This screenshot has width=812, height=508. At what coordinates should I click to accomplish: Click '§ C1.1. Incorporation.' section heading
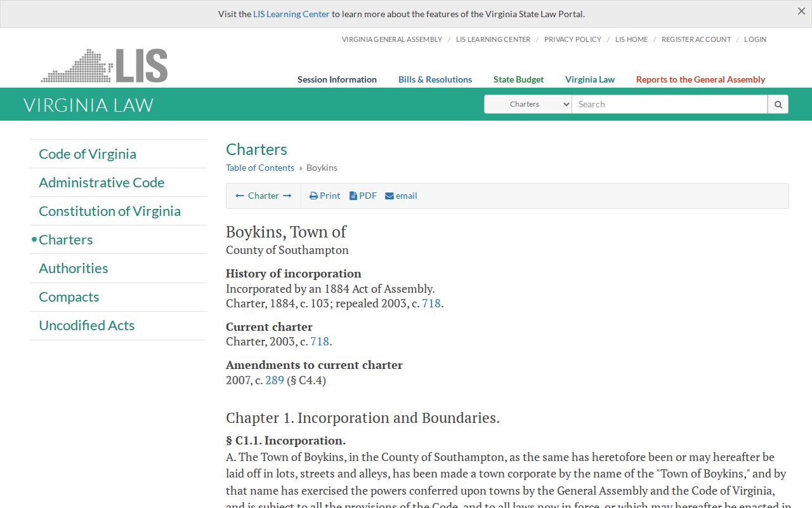(285, 440)
